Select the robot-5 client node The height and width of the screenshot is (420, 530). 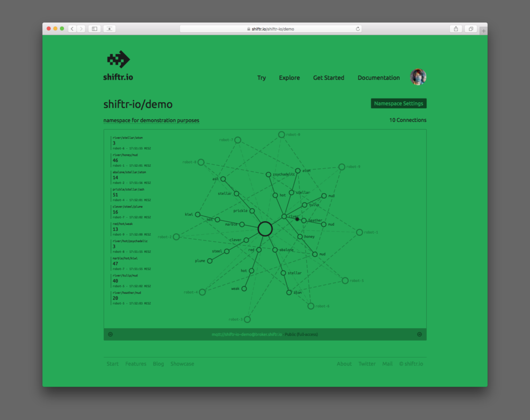345,281
